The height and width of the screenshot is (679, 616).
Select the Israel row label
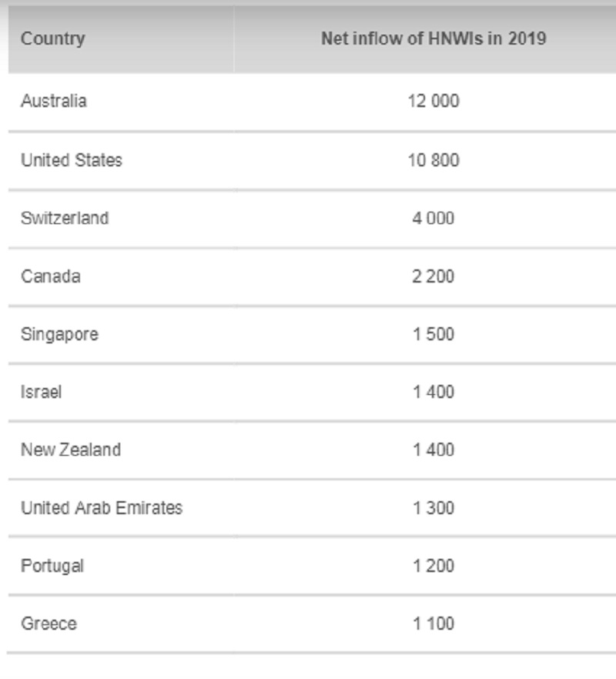point(42,392)
